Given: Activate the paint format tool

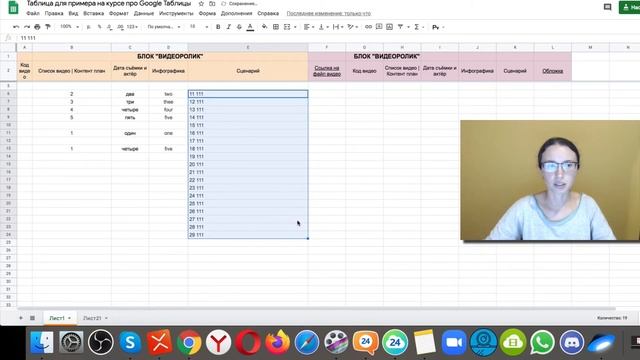Looking at the screenshot, I should 48,27.
